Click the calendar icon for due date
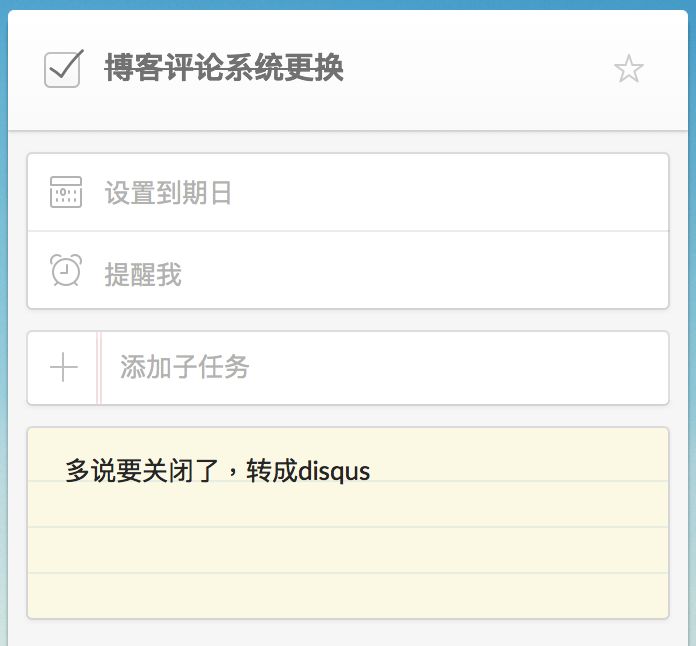Image resolution: width=696 pixels, height=646 pixels. [66, 192]
